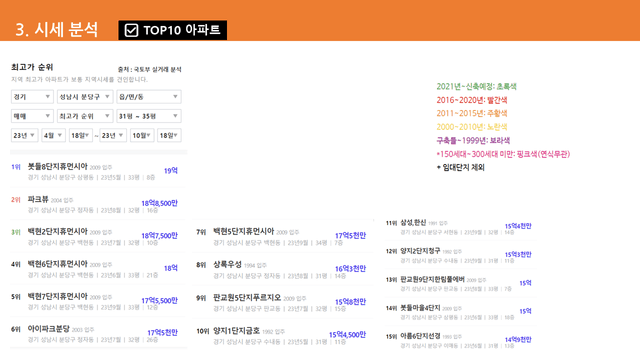Select the 3. 시세 분석 slide title
This screenshot has height=360, width=640.
(x=56, y=30)
